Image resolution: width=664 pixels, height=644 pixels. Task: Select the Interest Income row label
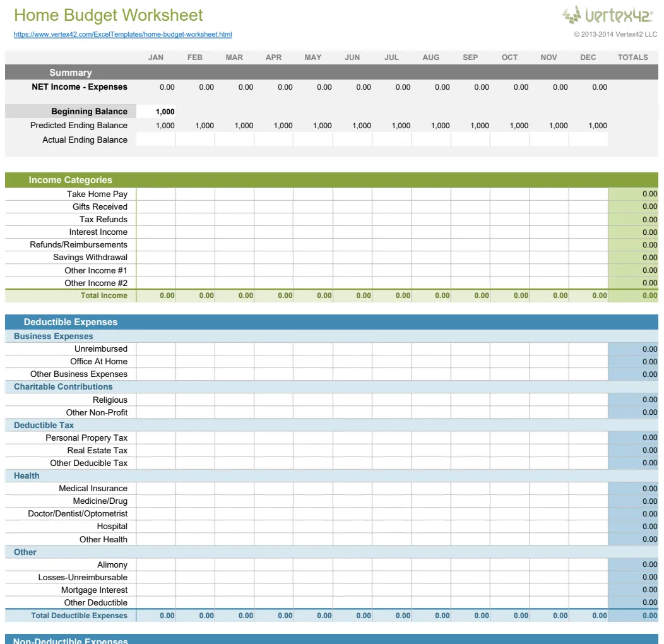pos(98,232)
